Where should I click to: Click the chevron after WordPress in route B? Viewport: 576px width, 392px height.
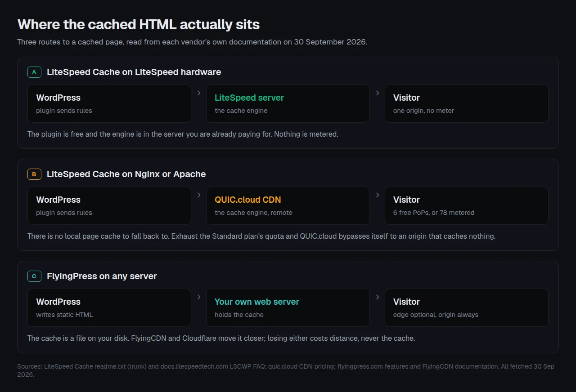pos(199,195)
